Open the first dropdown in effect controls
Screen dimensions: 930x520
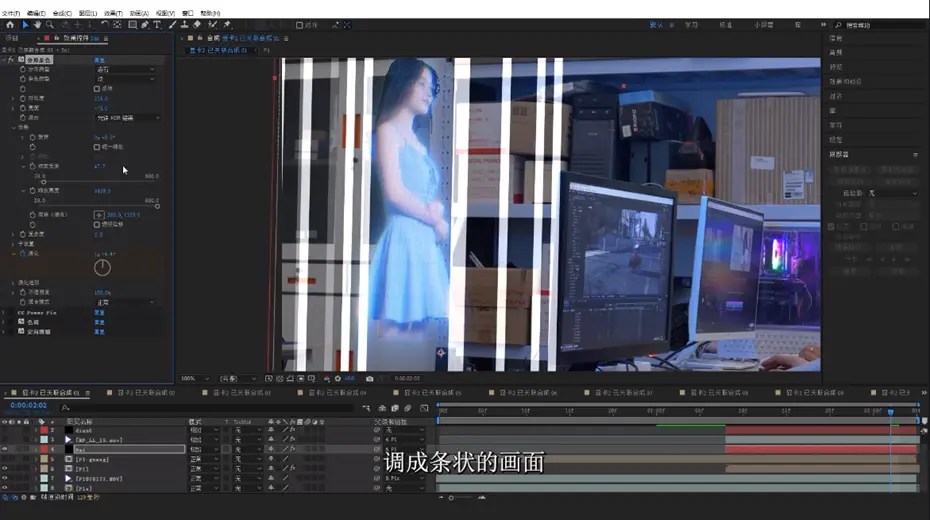(126, 69)
